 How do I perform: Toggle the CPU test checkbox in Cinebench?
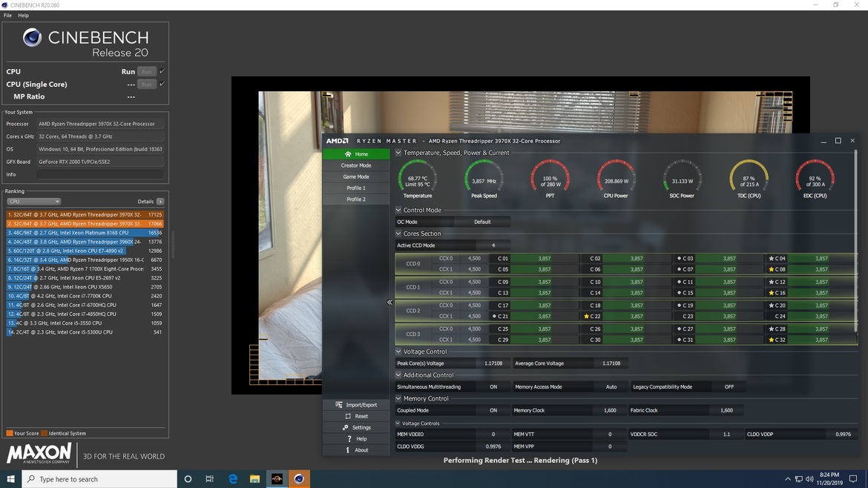162,71
